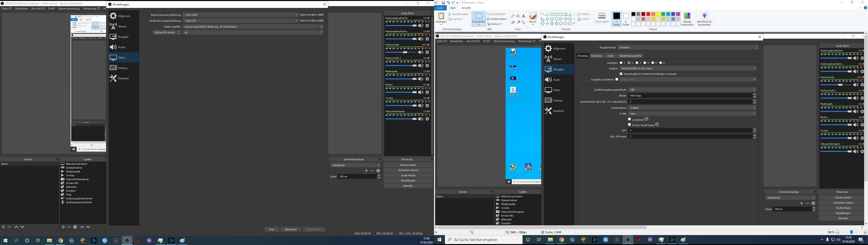
Task: Pick the Eraser tool in Paint
Action: 512,22
